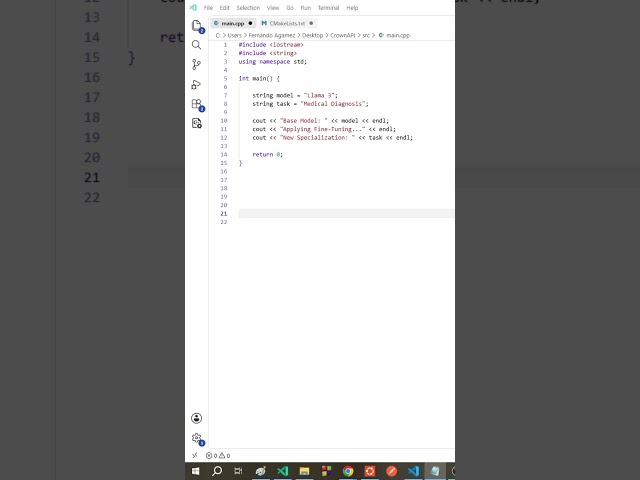Click the "Applying Fine-Tuning..." string
This screenshot has height=480, width=640.
[x=322, y=129]
